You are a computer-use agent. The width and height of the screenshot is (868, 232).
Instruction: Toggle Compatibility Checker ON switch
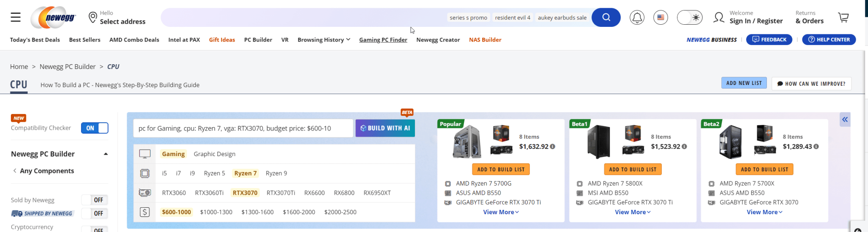95,128
